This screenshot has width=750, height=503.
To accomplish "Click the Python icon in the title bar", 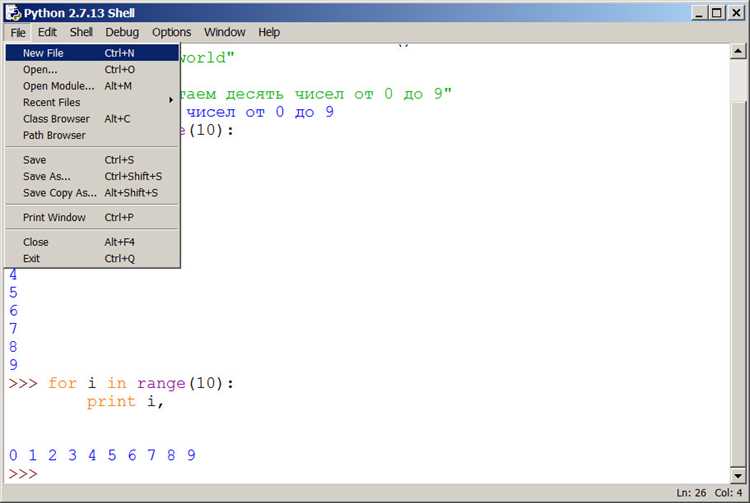I will click(x=13, y=12).
